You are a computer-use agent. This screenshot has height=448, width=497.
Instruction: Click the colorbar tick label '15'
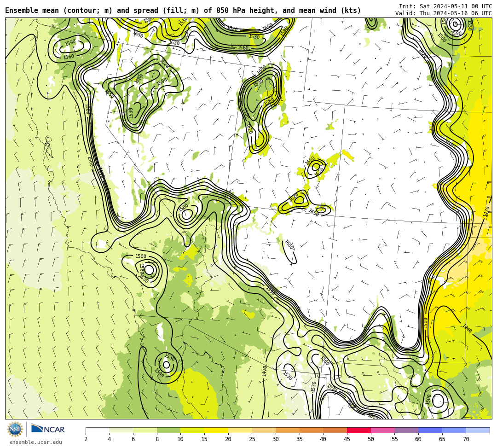click(204, 439)
